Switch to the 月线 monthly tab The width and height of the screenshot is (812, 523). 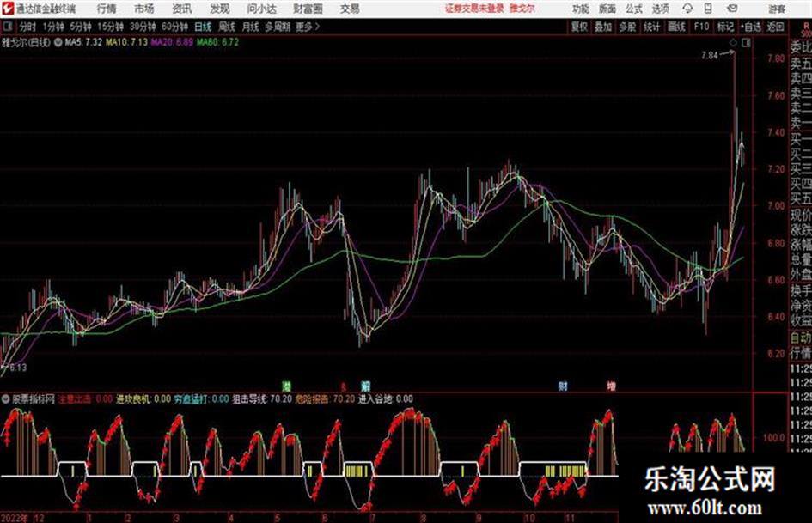250,27
